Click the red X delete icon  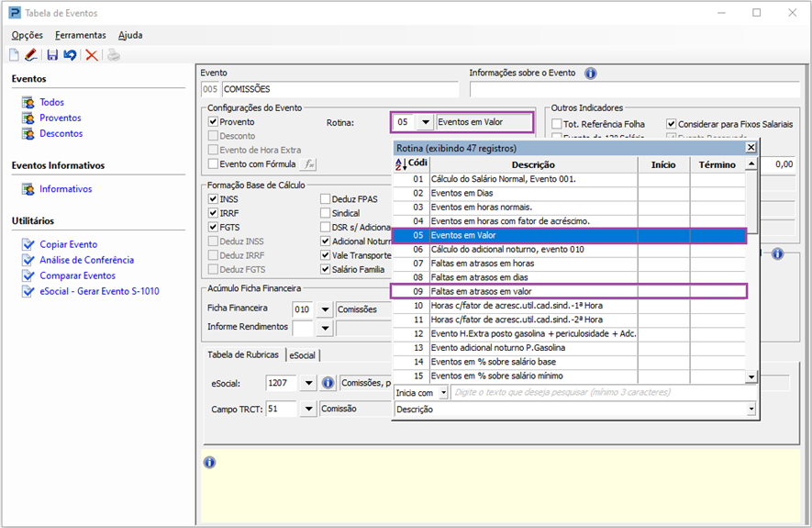[92, 55]
